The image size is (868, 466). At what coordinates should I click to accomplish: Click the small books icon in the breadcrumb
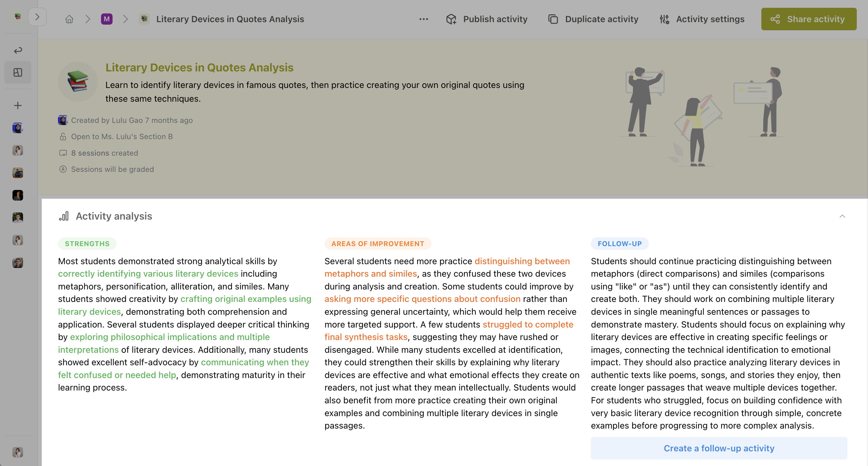tap(144, 19)
